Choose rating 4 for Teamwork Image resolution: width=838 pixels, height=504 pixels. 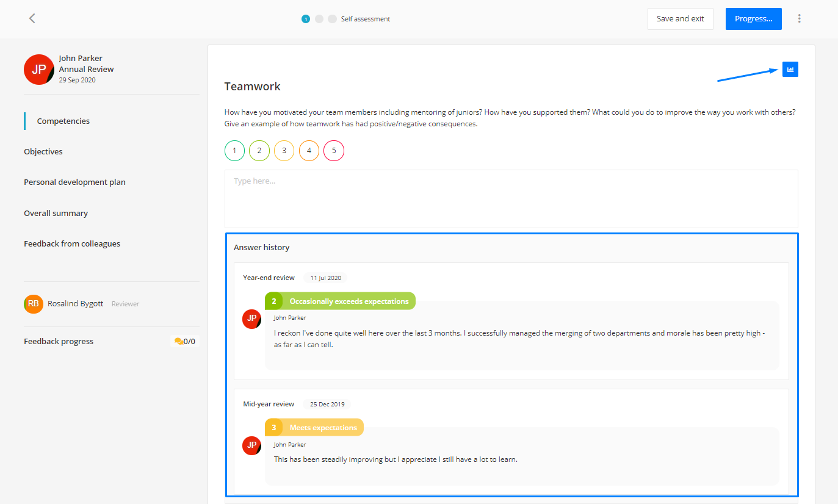(x=309, y=150)
